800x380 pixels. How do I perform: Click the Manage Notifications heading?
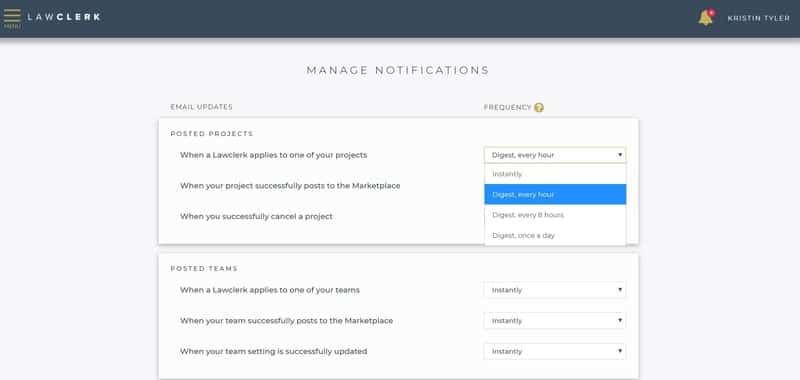(398, 70)
